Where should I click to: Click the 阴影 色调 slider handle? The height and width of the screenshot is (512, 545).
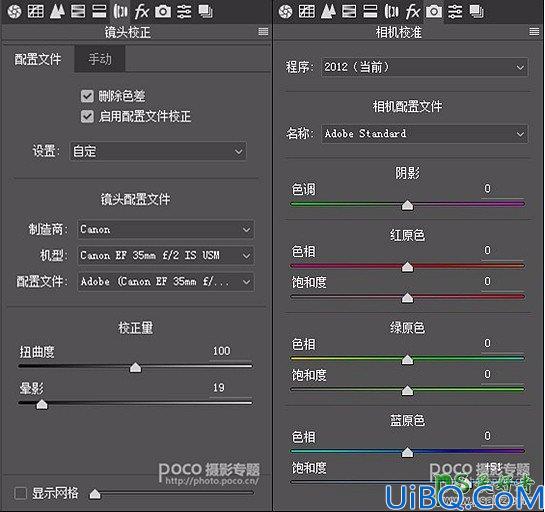click(x=407, y=205)
